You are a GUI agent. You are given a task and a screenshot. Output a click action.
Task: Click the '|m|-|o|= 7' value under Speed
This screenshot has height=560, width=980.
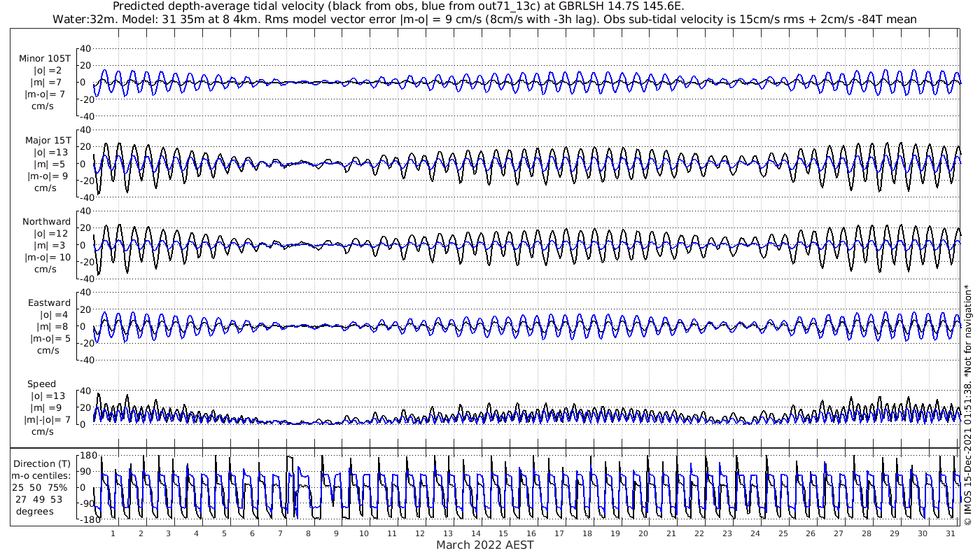(x=46, y=419)
